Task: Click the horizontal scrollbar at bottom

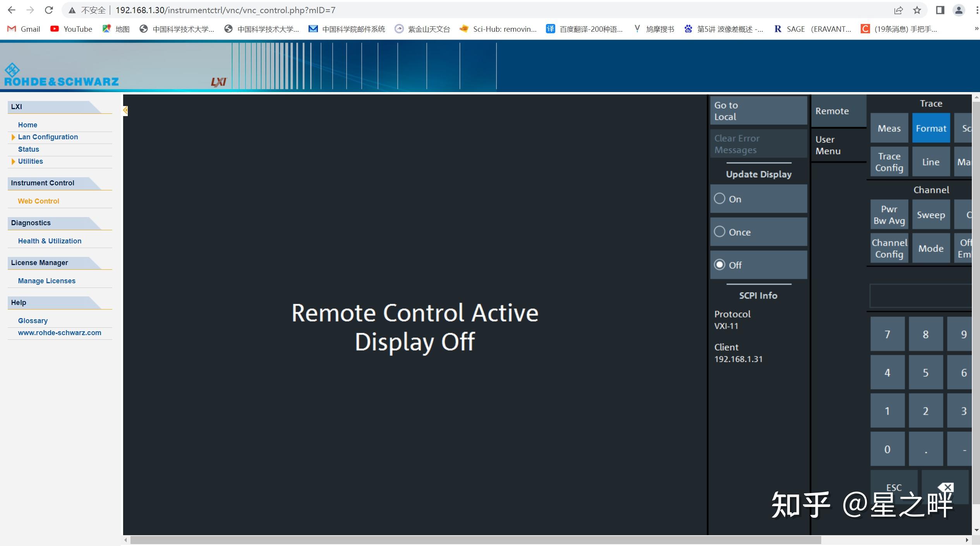Action: pos(475,540)
